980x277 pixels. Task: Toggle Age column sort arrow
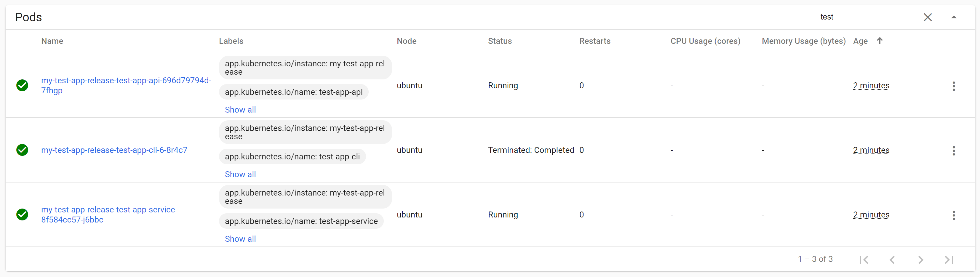[x=879, y=41]
